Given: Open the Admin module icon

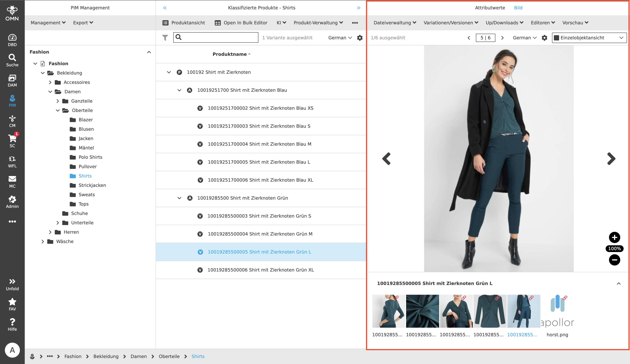Looking at the screenshot, I should coord(12,201).
